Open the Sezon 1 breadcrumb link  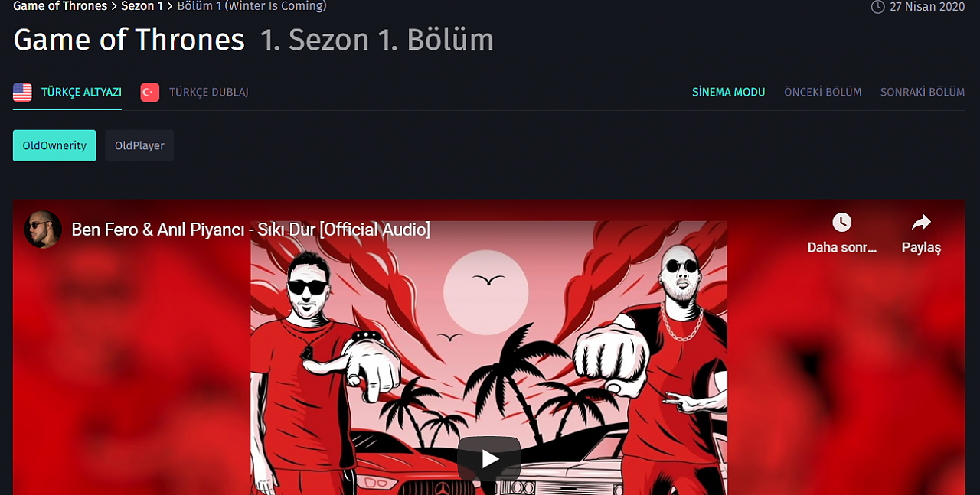point(142,6)
